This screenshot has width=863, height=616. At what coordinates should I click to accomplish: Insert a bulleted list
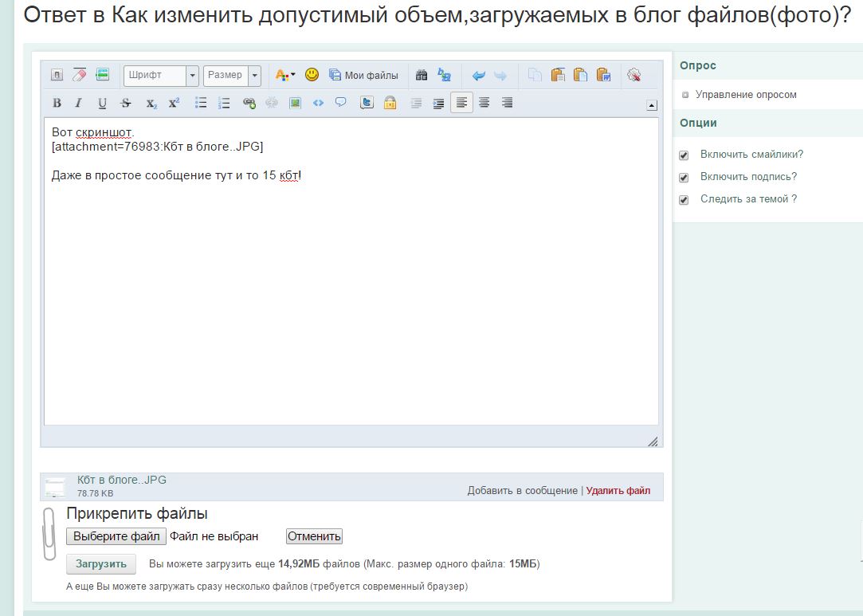[202, 103]
